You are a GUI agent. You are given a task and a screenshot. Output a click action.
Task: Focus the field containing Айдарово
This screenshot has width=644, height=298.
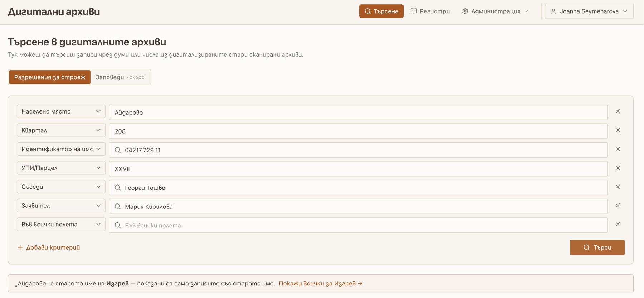pyautogui.click(x=358, y=112)
